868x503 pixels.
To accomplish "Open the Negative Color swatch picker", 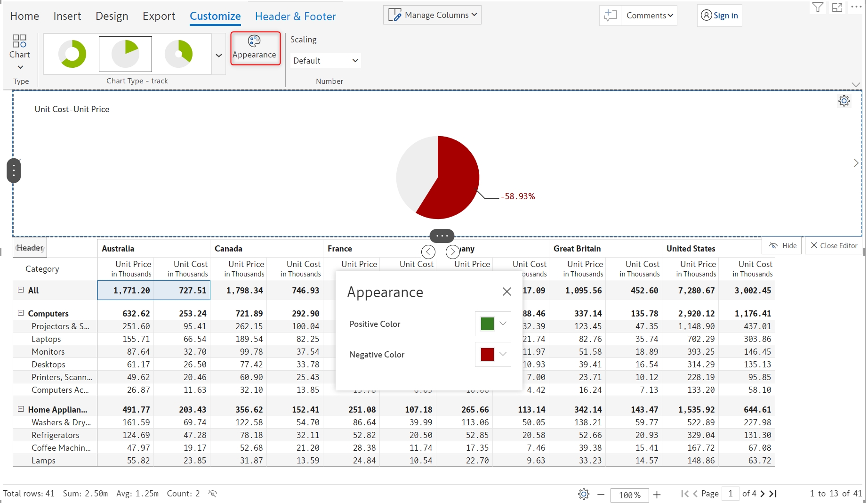I will (x=493, y=354).
